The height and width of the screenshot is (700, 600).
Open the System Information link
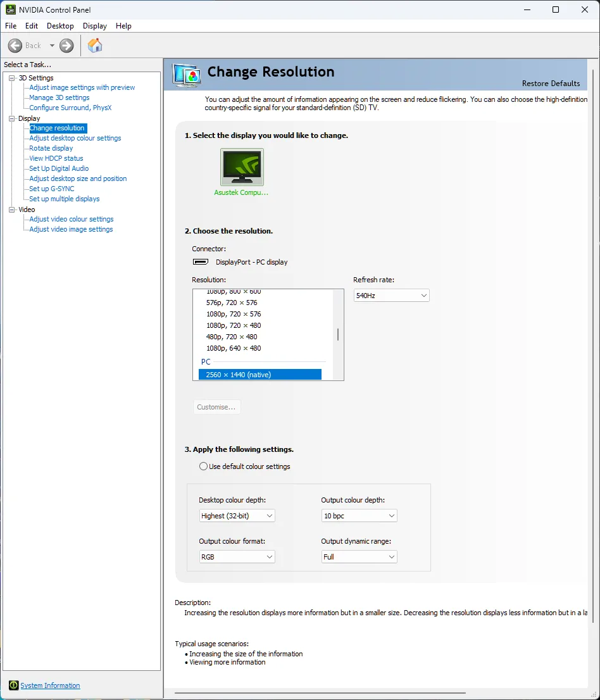[x=50, y=685]
